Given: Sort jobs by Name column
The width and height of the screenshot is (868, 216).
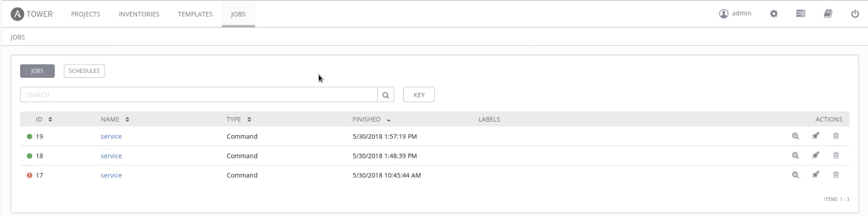Looking at the screenshot, I should coord(115,120).
